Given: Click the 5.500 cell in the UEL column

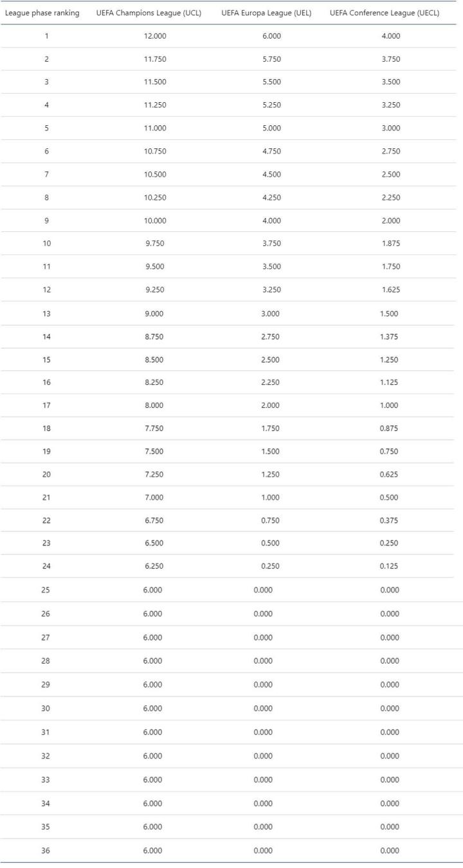Looking at the screenshot, I should coord(272,82).
